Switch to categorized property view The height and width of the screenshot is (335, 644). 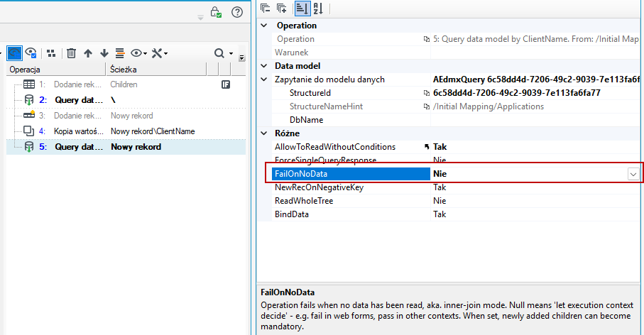302,9
